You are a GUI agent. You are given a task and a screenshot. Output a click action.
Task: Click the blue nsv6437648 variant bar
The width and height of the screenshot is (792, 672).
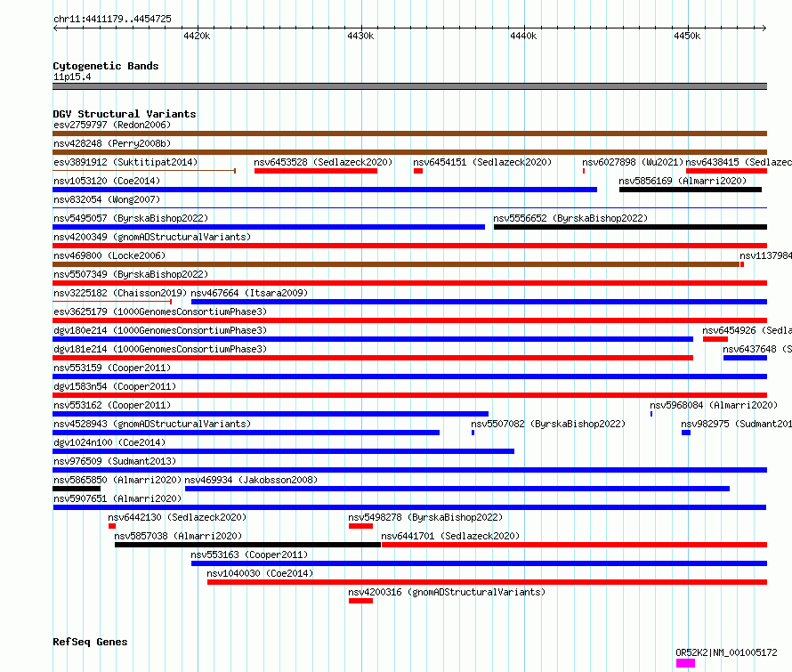pos(745,358)
